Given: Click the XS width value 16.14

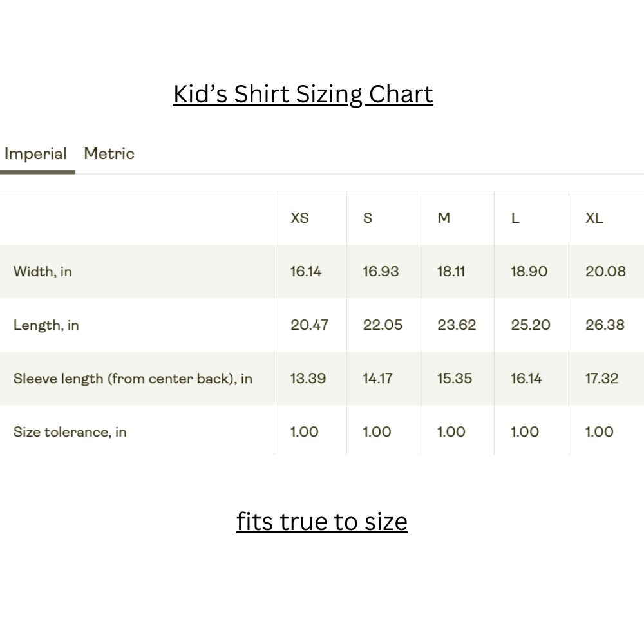Looking at the screenshot, I should (x=305, y=271).
